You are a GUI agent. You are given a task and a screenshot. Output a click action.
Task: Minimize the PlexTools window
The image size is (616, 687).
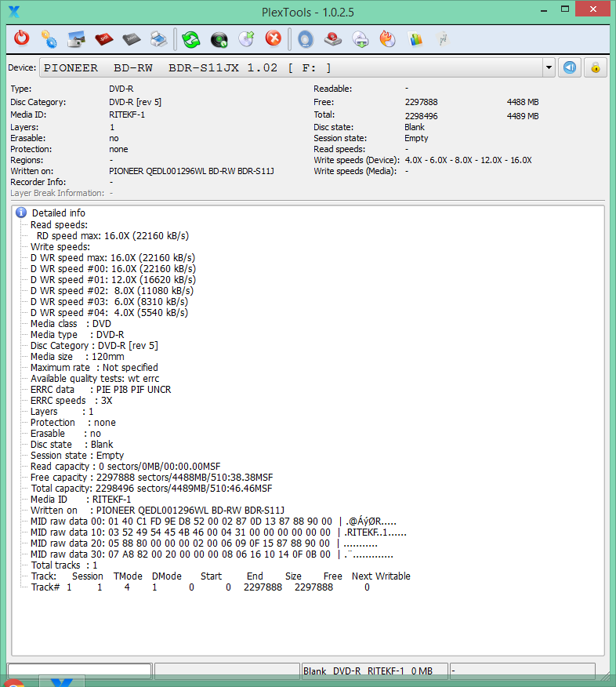coord(544,9)
